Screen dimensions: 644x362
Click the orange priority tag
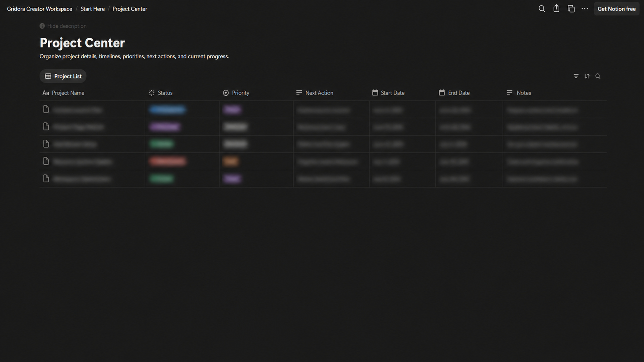[230, 161]
